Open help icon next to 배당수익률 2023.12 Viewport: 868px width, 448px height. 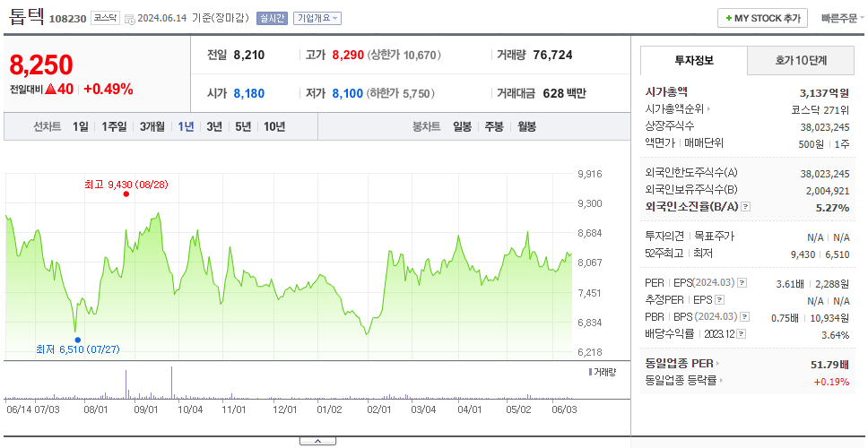point(742,334)
